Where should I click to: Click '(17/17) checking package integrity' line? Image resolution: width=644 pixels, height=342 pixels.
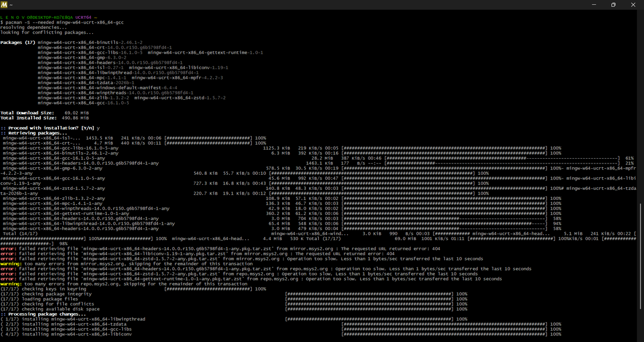click(234, 294)
